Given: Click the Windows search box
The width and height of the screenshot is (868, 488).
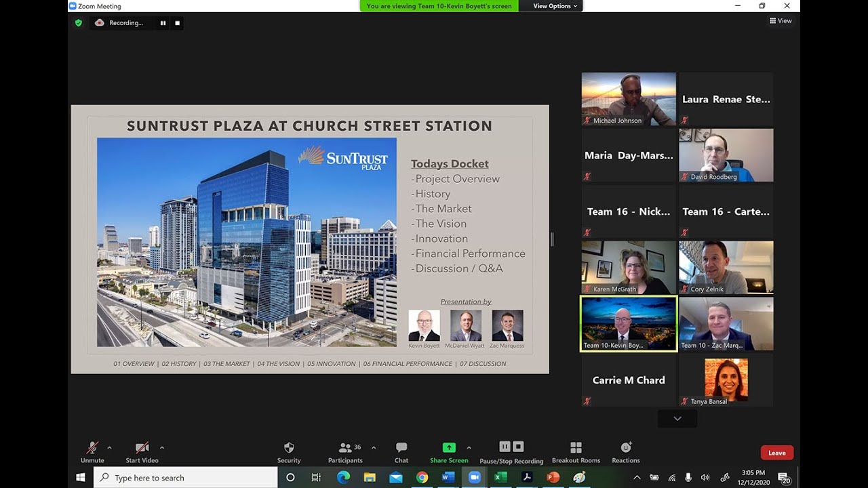Looking at the screenshot, I should (x=186, y=477).
